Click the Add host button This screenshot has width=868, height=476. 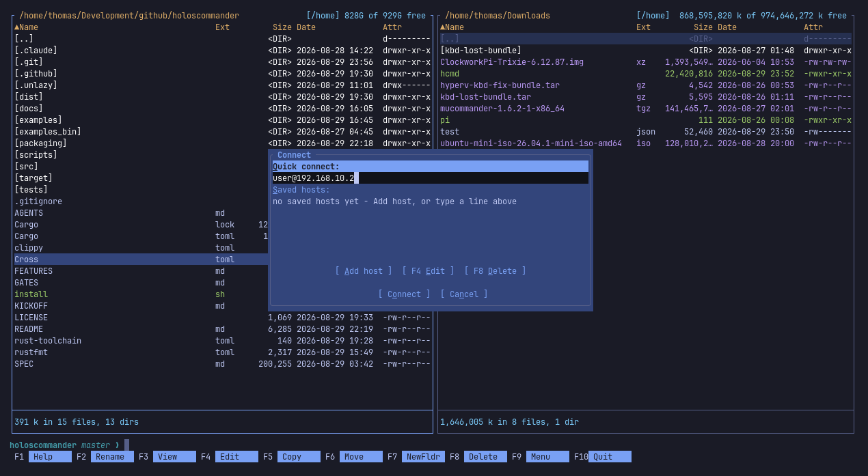point(364,271)
